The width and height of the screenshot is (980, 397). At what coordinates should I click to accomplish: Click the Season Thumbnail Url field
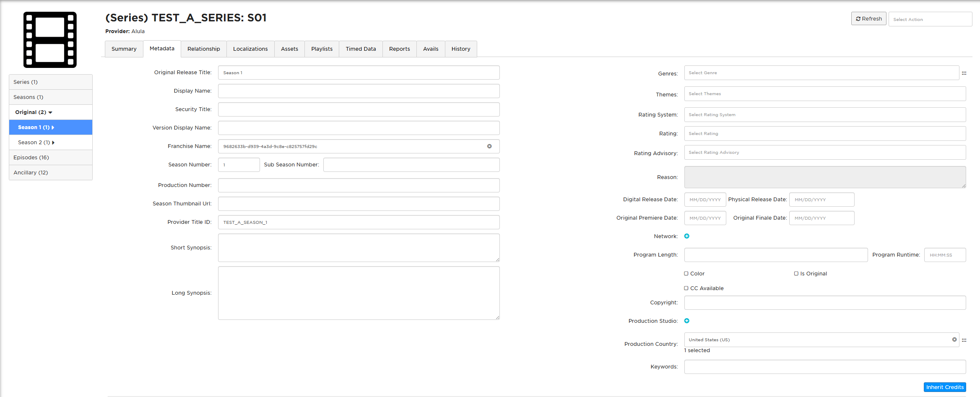click(x=359, y=204)
